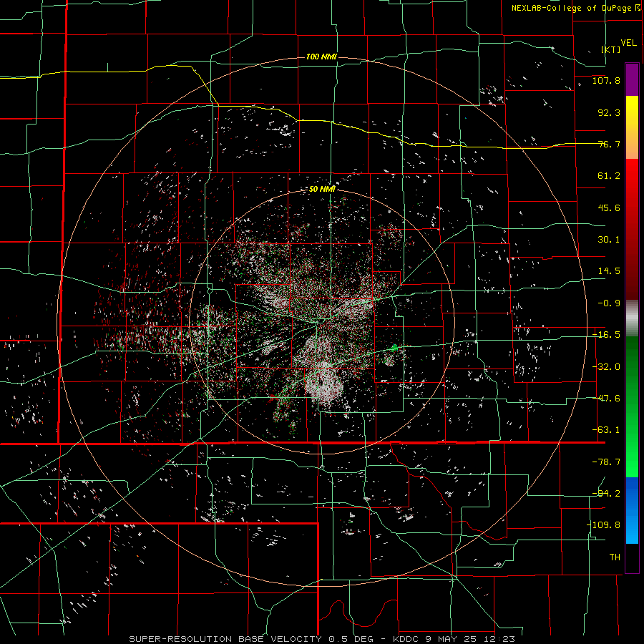
Task: Select the 76.7 velocity scale value
Action: click(609, 144)
